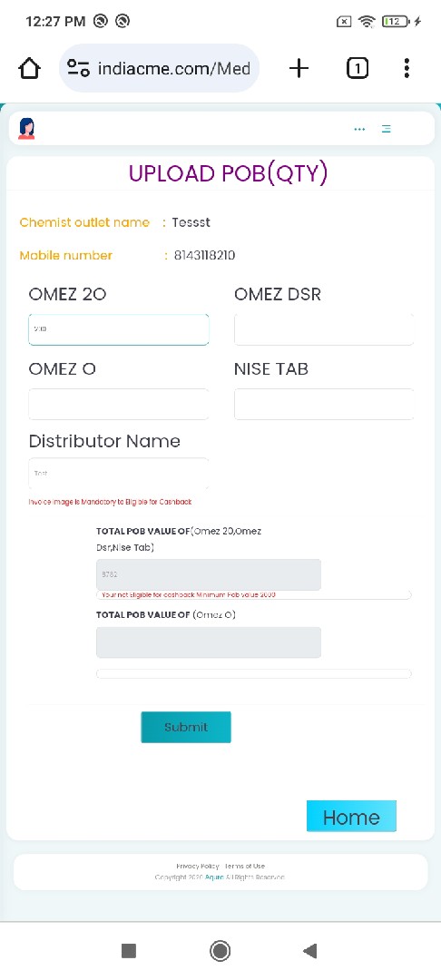Open the horizontal three-dots page menu
Image resolution: width=441 pixels, height=980 pixels.
tap(359, 129)
